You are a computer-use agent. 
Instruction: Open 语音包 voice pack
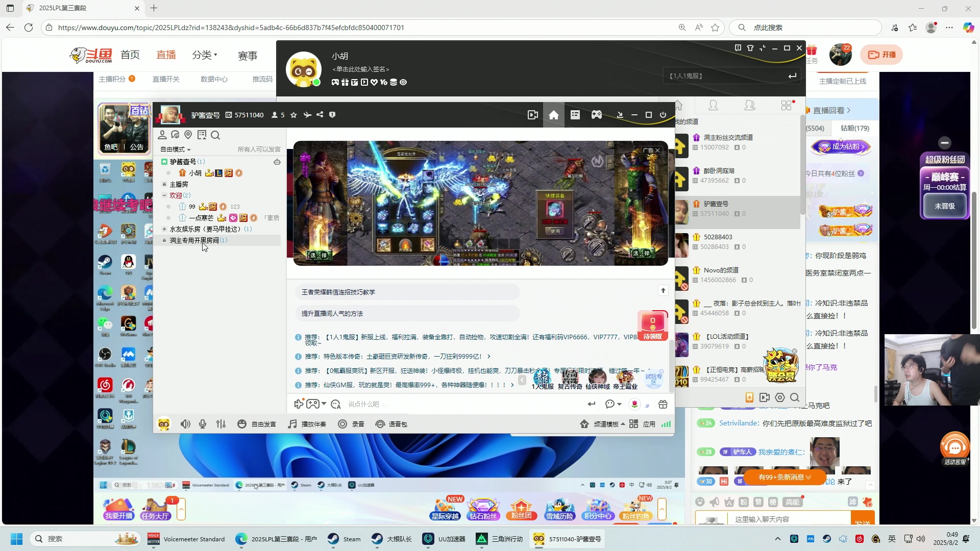(x=391, y=424)
